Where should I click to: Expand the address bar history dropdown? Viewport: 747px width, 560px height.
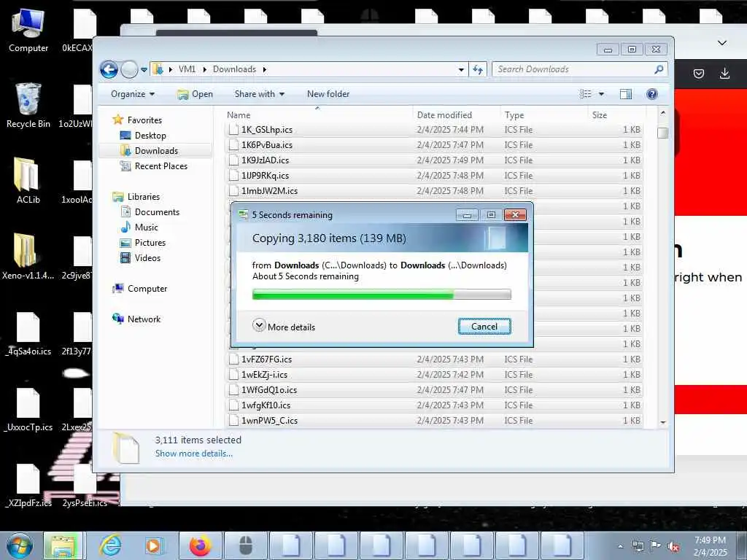tap(461, 69)
